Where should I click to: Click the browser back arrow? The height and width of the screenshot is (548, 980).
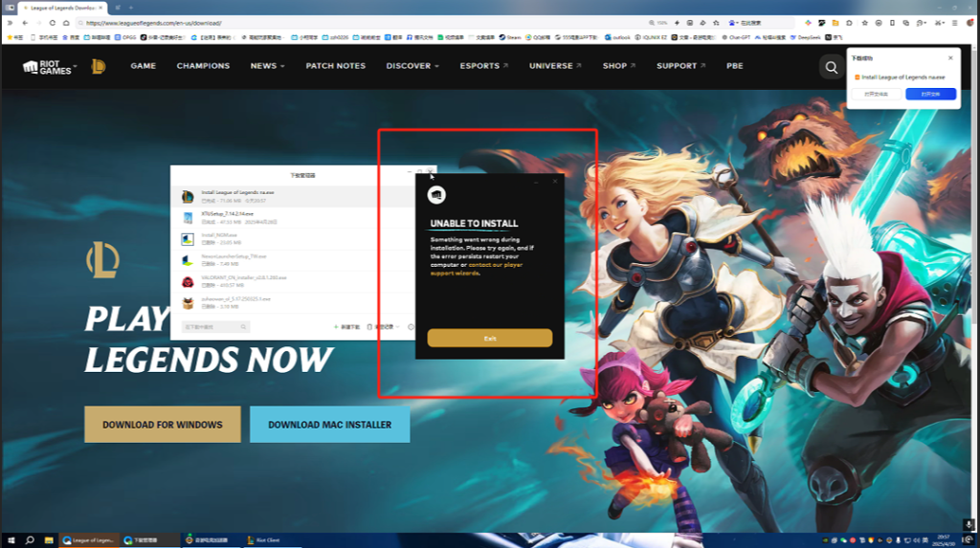pos(25,23)
